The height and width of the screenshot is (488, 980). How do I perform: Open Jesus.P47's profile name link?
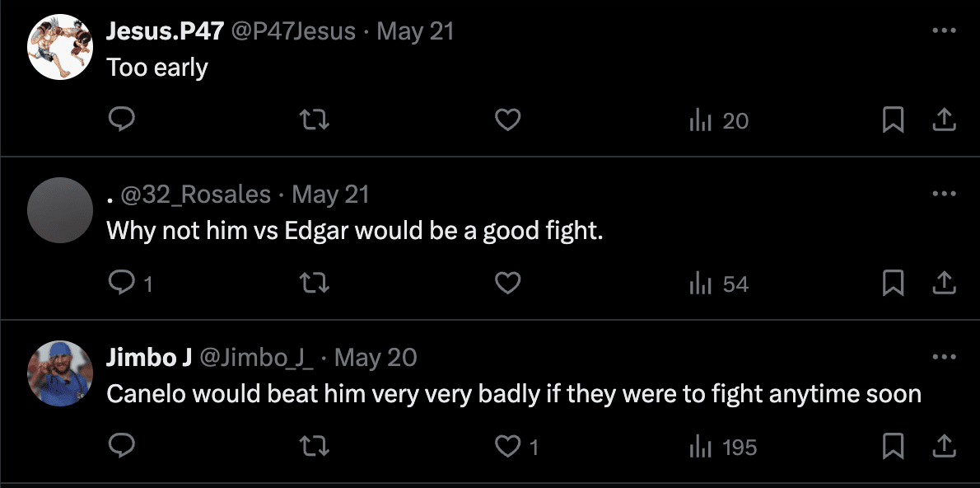(x=165, y=31)
